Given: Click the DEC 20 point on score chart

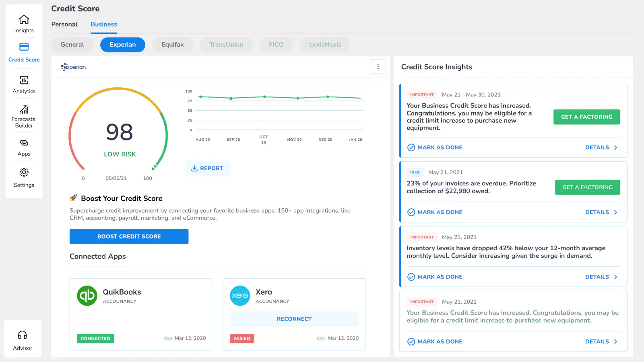Looking at the screenshot, I should pos(328,97).
